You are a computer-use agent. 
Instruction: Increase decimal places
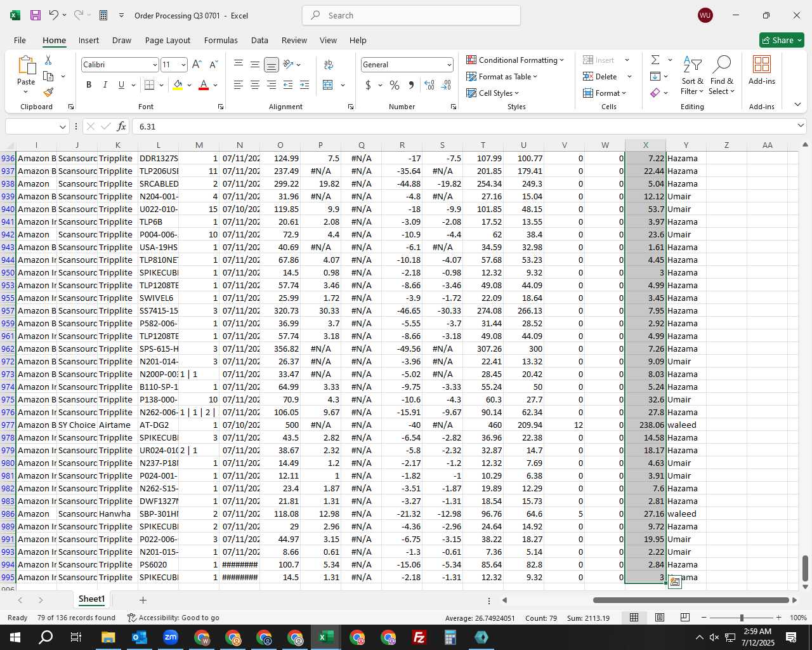point(429,85)
